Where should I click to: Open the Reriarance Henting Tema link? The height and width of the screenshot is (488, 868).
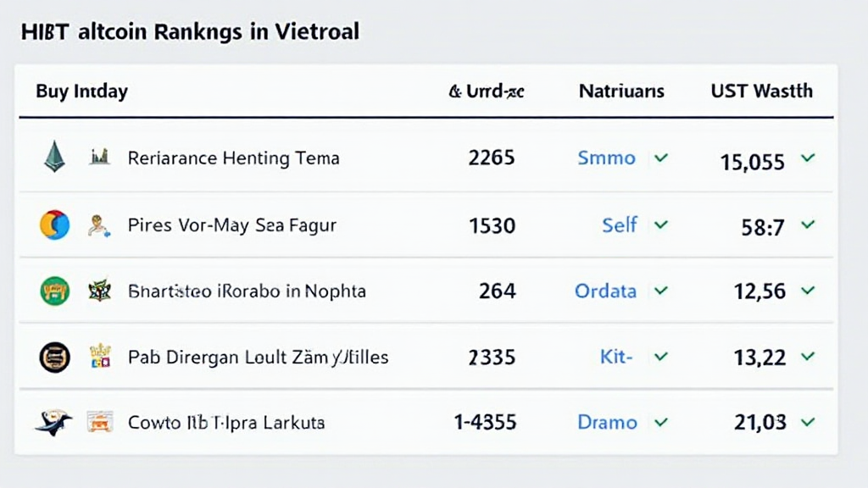pos(233,158)
